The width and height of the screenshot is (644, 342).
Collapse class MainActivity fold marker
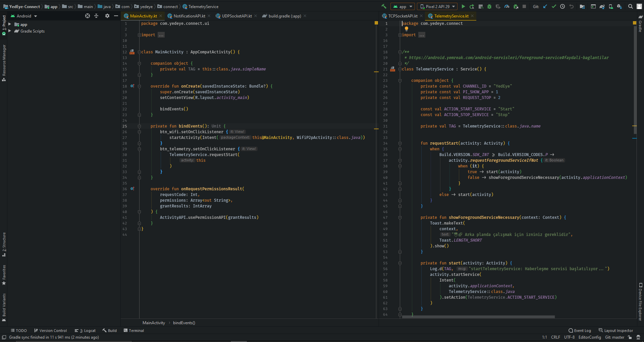click(x=139, y=52)
